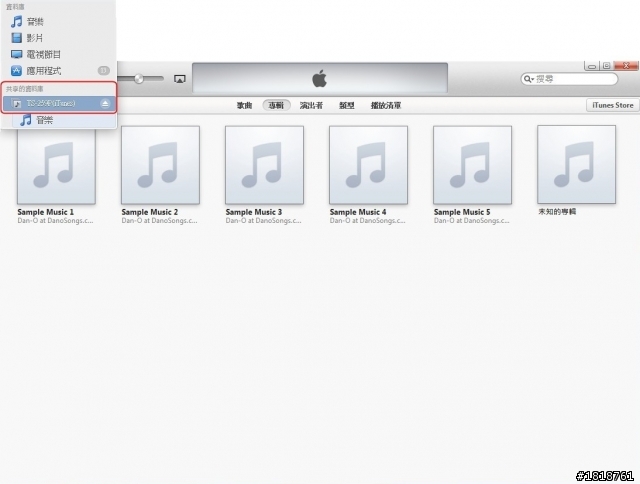Viewport: 640px width, 484px height.
Task: Open search options magnifier dropdown
Action: [x=529, y=79]
